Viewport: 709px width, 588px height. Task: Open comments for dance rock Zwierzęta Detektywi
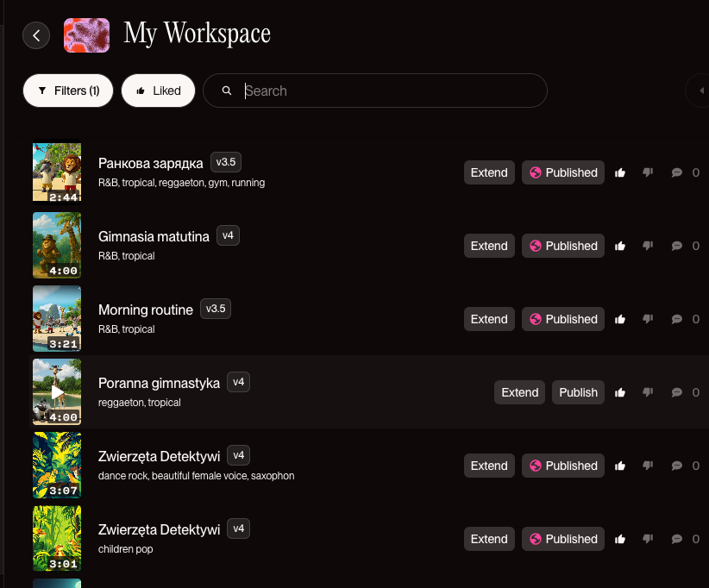tap(677, 466)
